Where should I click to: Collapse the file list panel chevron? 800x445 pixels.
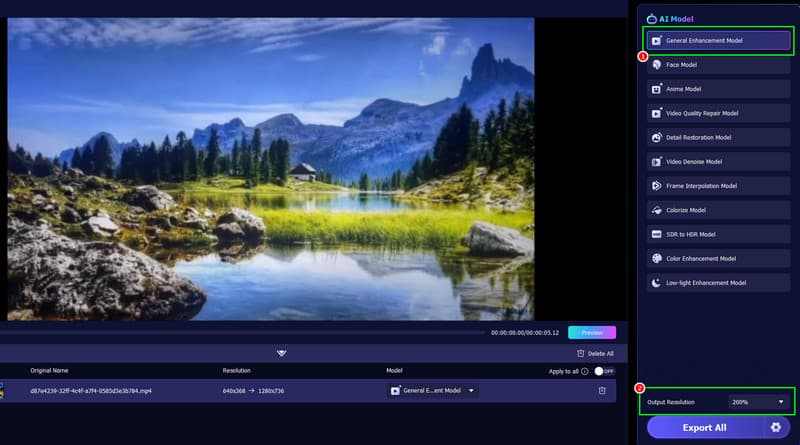point(282,352)
